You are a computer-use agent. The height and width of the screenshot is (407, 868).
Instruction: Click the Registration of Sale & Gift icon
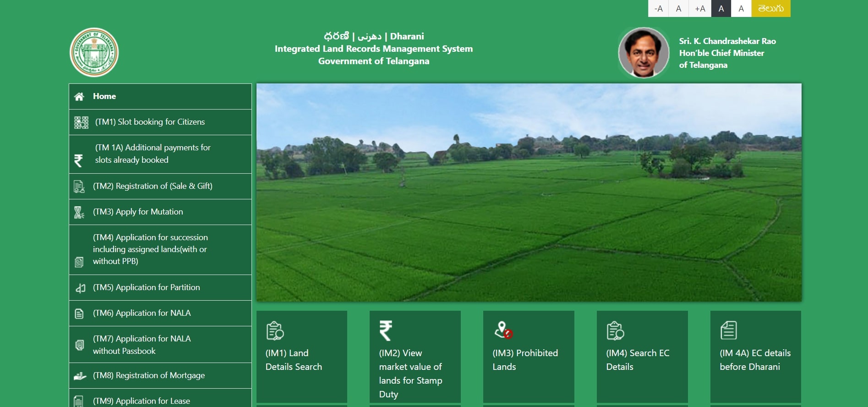[x=79, y=187]
